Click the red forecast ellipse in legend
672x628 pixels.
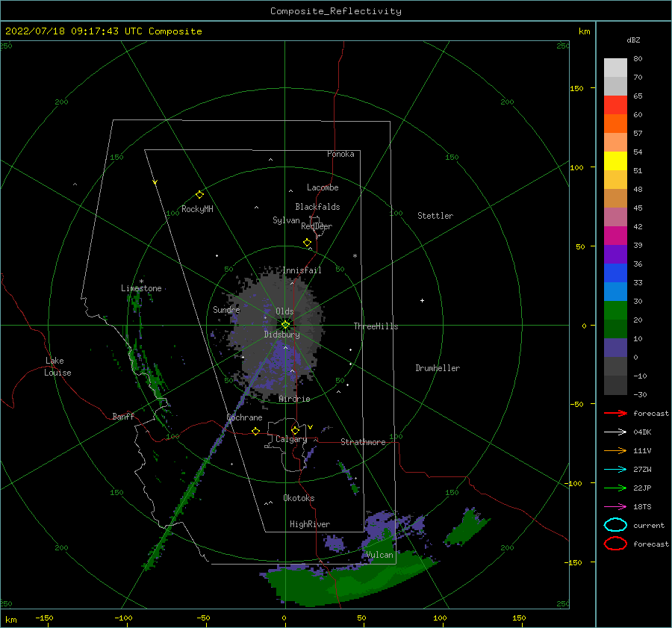[x=615, y=544]
